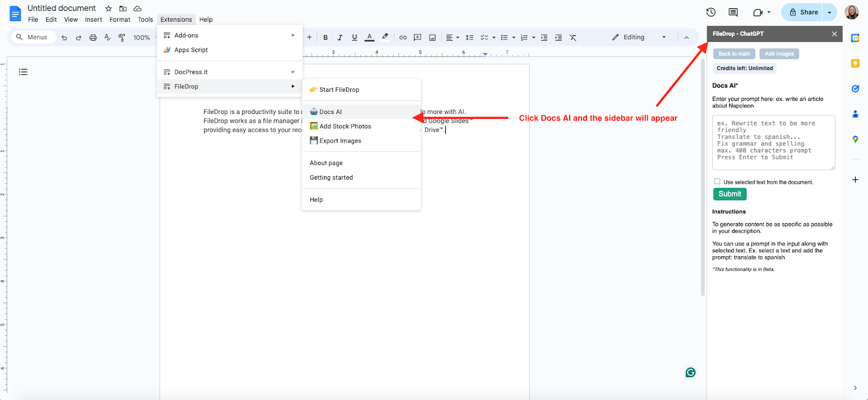Click Add Images button in sidebar
868x400 pixels.
779,54
